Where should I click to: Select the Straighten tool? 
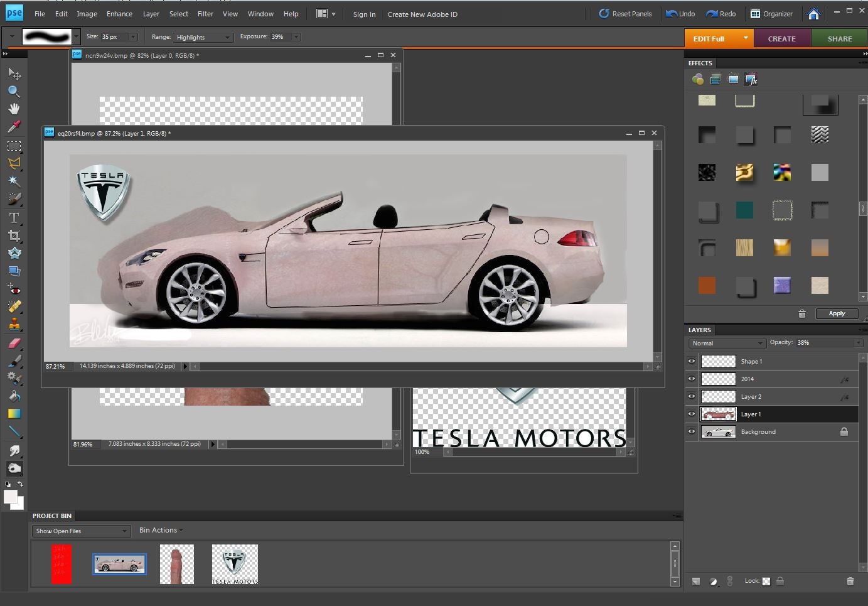(14, 271)
